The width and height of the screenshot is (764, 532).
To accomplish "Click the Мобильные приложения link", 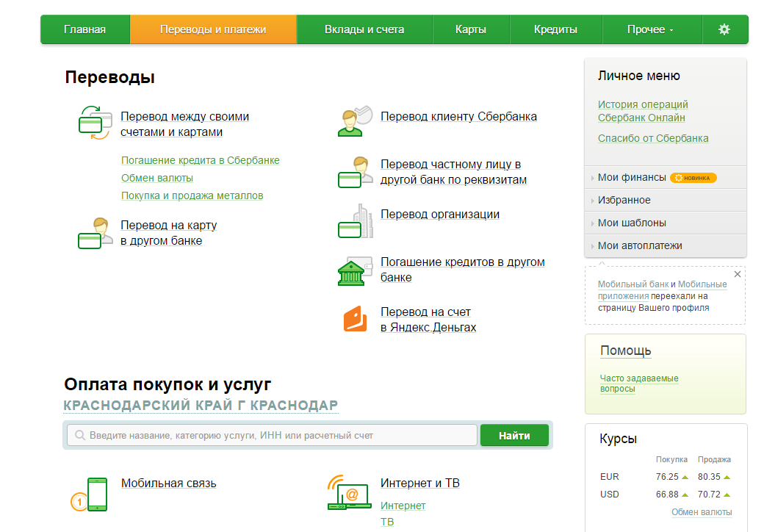I will (662, 290).
